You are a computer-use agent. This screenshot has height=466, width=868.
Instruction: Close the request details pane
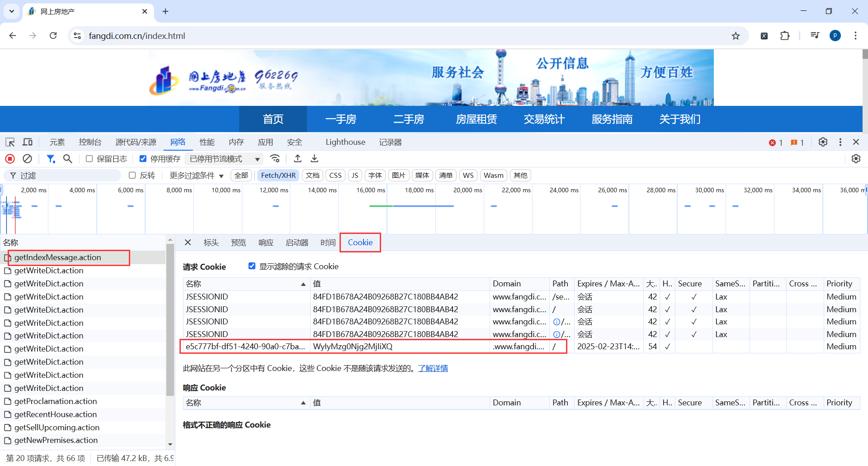coord(188,243)
